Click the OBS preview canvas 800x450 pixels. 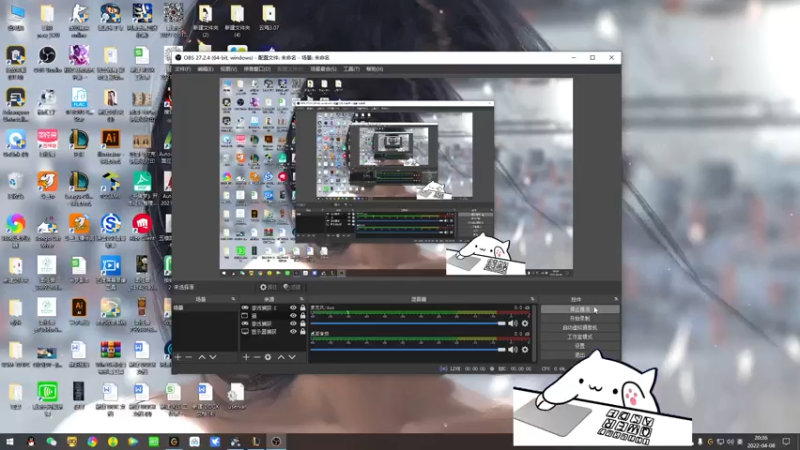click(x=396, y=178)
